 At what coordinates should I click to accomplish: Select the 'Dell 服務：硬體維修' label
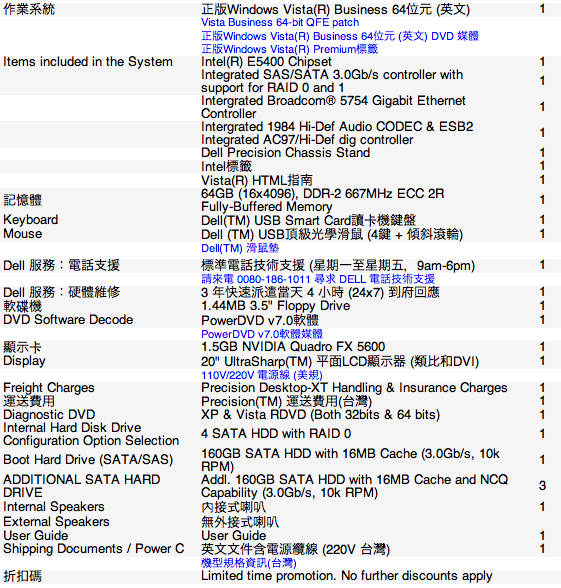point(62,292)
